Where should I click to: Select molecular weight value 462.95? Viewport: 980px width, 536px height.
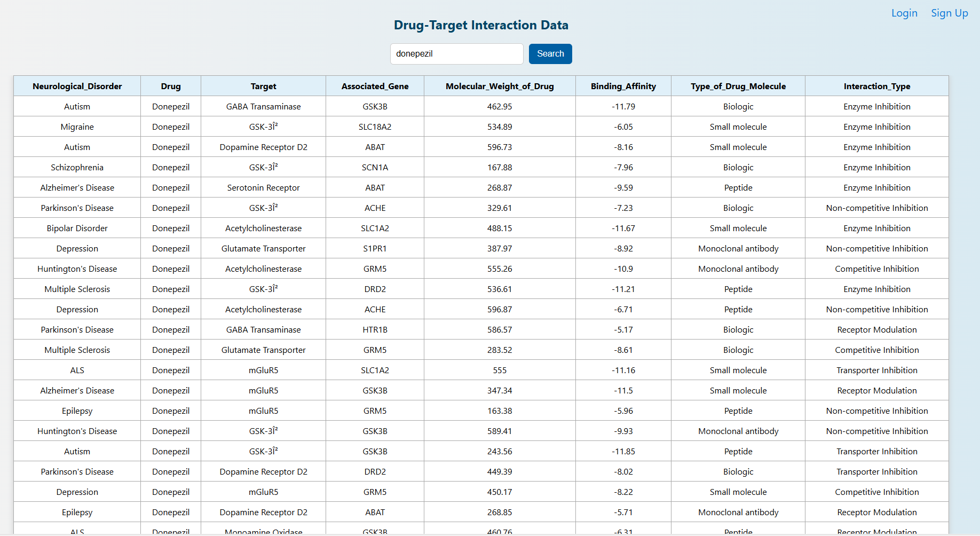(x=500, y=106)
